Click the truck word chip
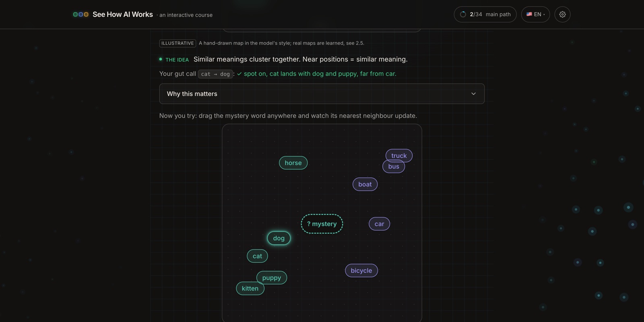The width and height of the screenshot is (644, 322). [399, 155]
